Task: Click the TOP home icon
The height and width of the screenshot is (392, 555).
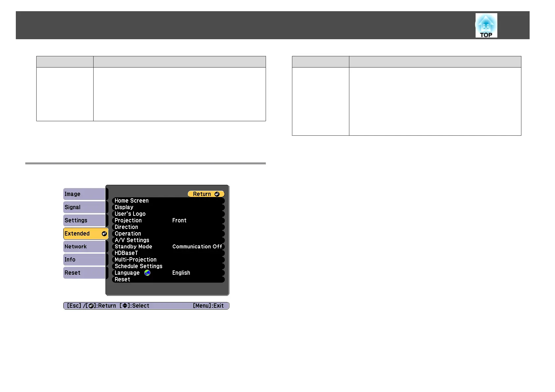Action: [486, 25]
